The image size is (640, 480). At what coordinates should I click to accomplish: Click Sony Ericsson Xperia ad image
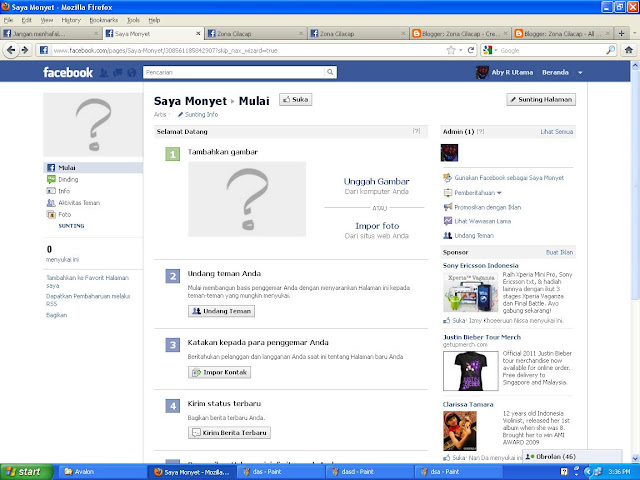(x=471, y=292)
